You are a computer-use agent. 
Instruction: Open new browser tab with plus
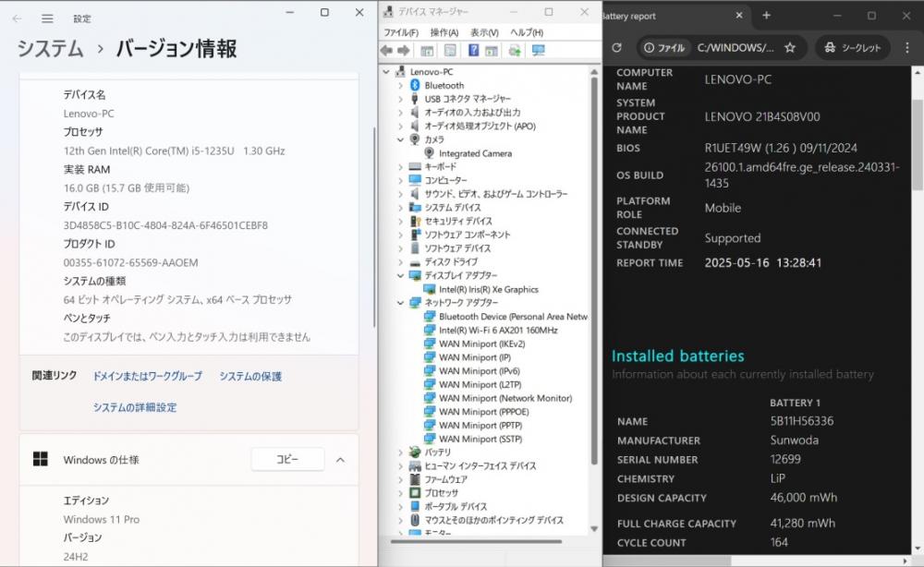point(766,16)
